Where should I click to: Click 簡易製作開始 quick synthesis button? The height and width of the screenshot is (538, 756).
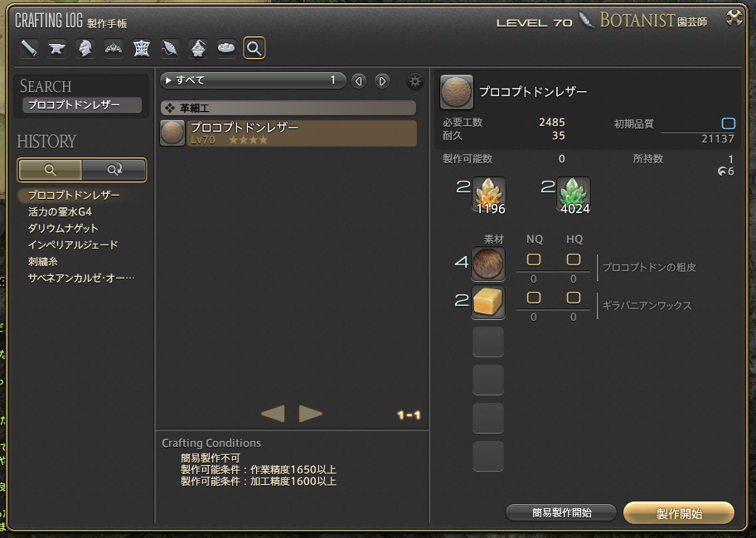pyautogui.click(x=561, y=512)
